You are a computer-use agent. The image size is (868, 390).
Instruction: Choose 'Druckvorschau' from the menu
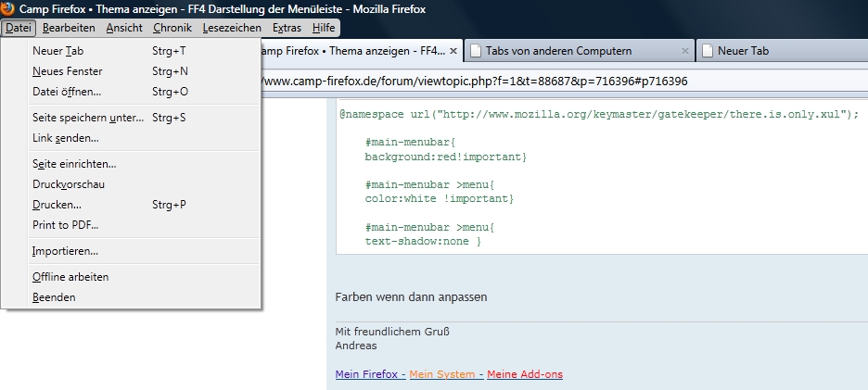click(x=69, y=184)
